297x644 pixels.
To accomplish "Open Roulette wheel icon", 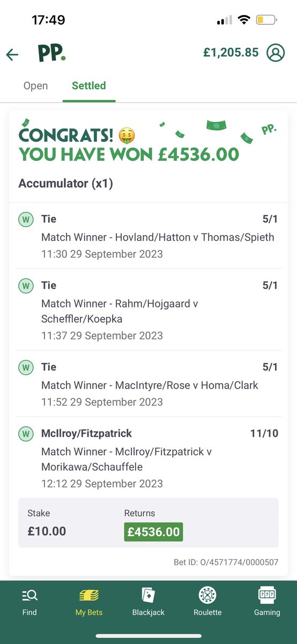I will click(207, 595).
